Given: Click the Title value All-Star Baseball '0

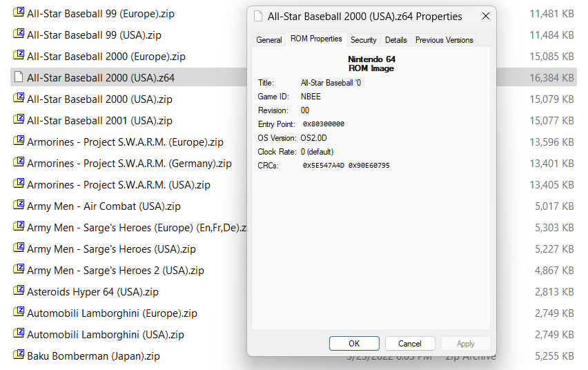Looking at the screenshot, I should (331, 83).
